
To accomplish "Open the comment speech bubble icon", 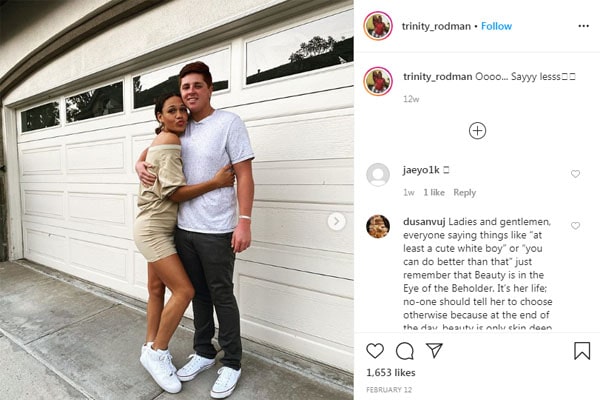I will [404, 351].
